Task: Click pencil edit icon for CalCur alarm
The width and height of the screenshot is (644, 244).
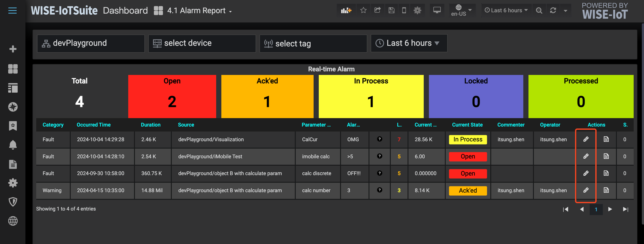Action: pos(586,139)
